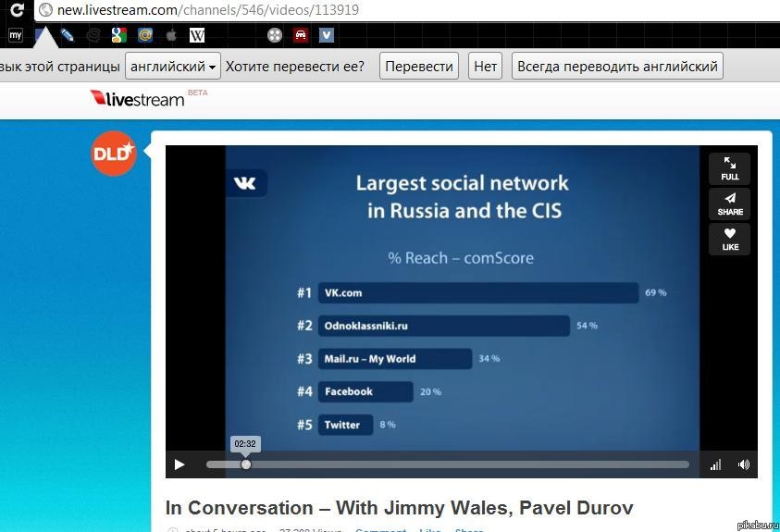This screenshot has height=532, width=780.
Task: Click the Перевести button
Action: 419,66
